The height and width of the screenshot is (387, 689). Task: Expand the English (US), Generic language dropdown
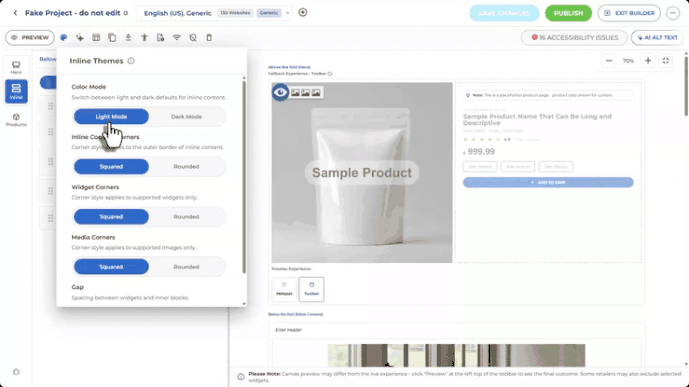point(288,13)
